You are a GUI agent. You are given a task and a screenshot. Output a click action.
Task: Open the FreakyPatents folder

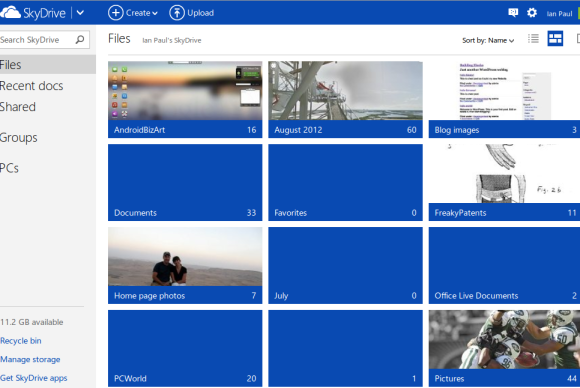(x=504, y=182)
